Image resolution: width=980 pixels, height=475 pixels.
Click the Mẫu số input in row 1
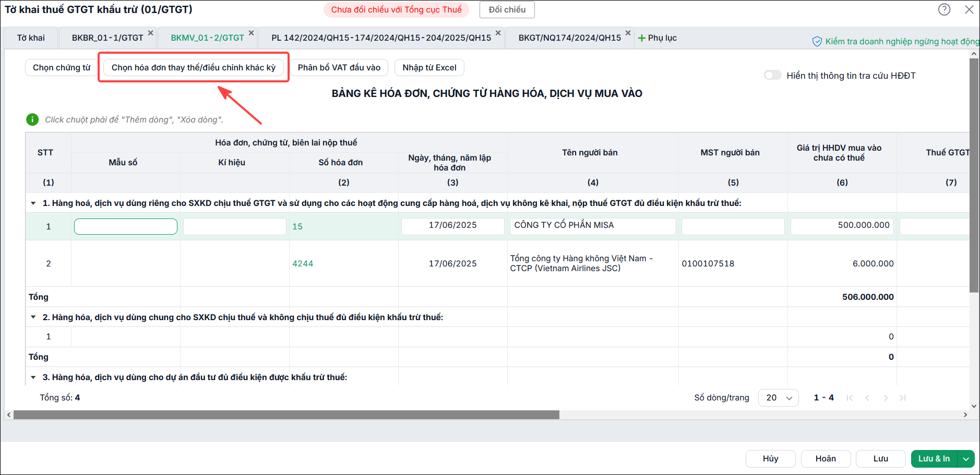[126, 226]
